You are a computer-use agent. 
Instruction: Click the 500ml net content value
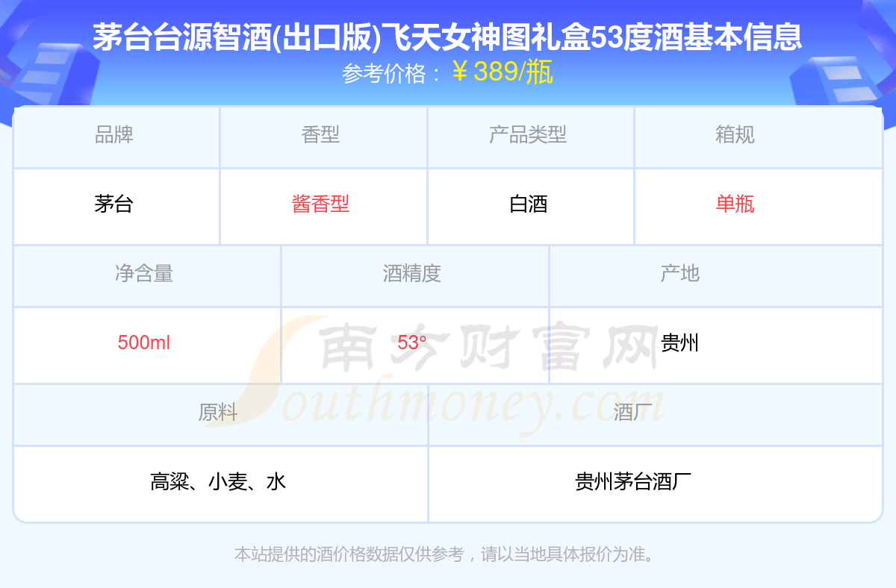[x=144, y=343]
